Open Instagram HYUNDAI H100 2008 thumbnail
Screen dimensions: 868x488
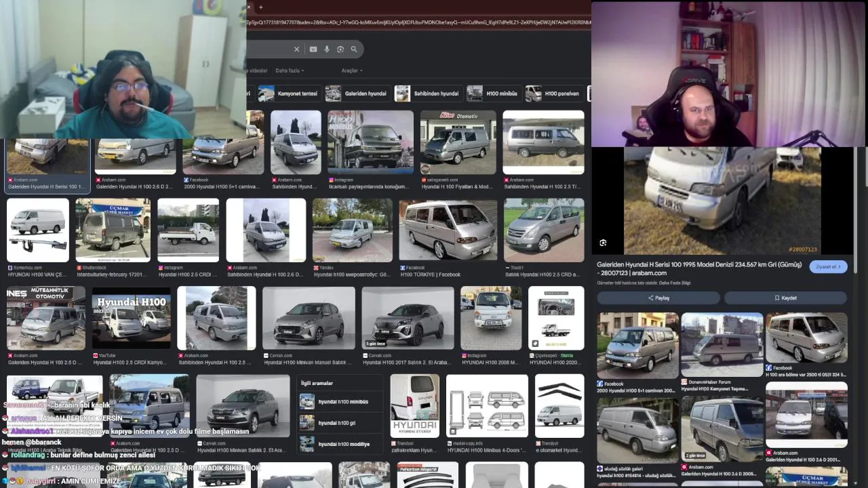pyautogui.click(x=491, y=318)
